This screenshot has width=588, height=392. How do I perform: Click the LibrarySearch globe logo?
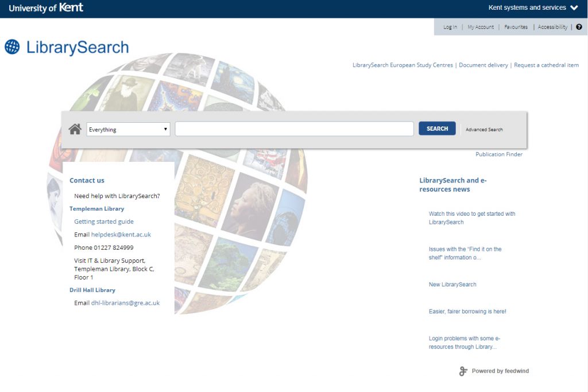pyautogui.click(x=12, y=47)
